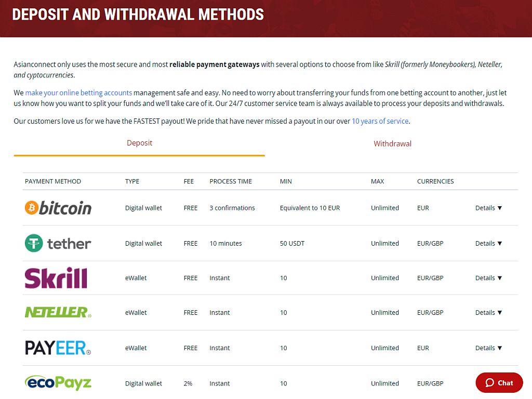Expand Details for Neteller row
Viewport: 532px width, 399px height.
pyautogui.click(x=488, y=312)
